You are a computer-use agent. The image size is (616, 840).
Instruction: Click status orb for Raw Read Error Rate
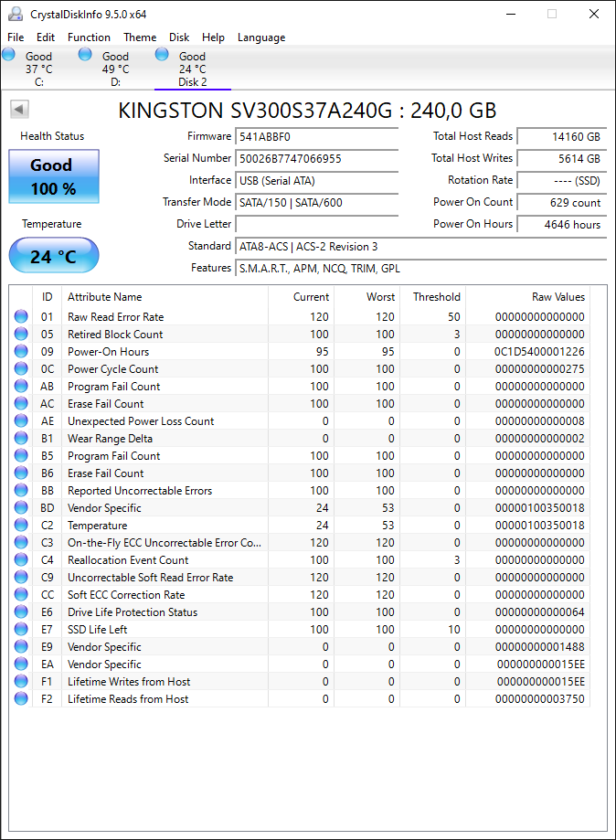coord(21,316)
